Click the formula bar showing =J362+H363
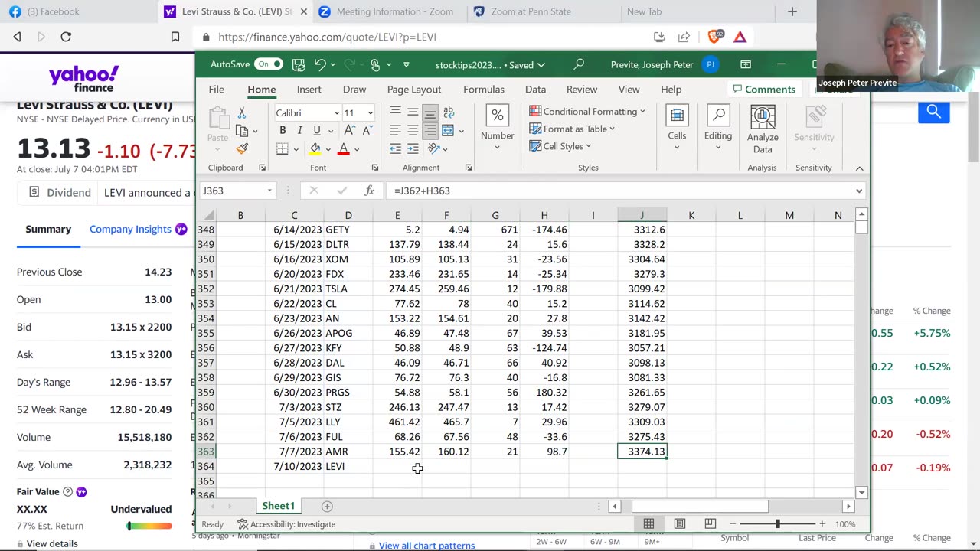 tap(620, 191)
